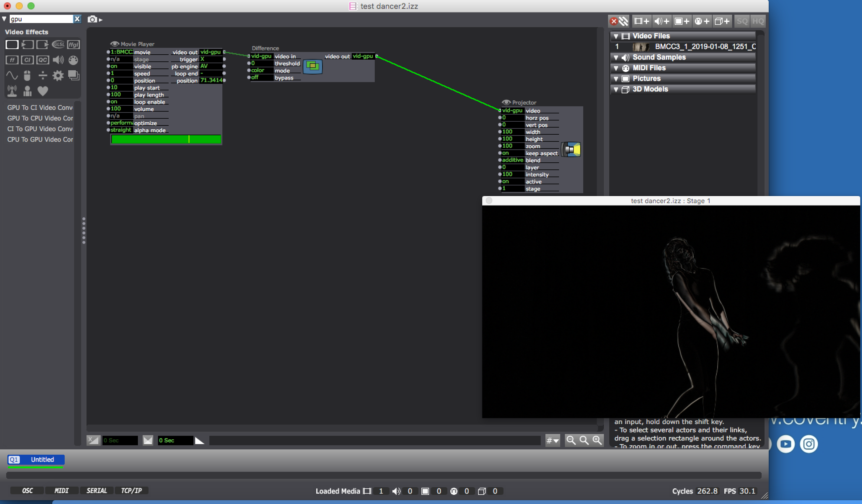Collapse the Sound Samples section
Viewport: 862px width, 504px height.
(616, 58)
